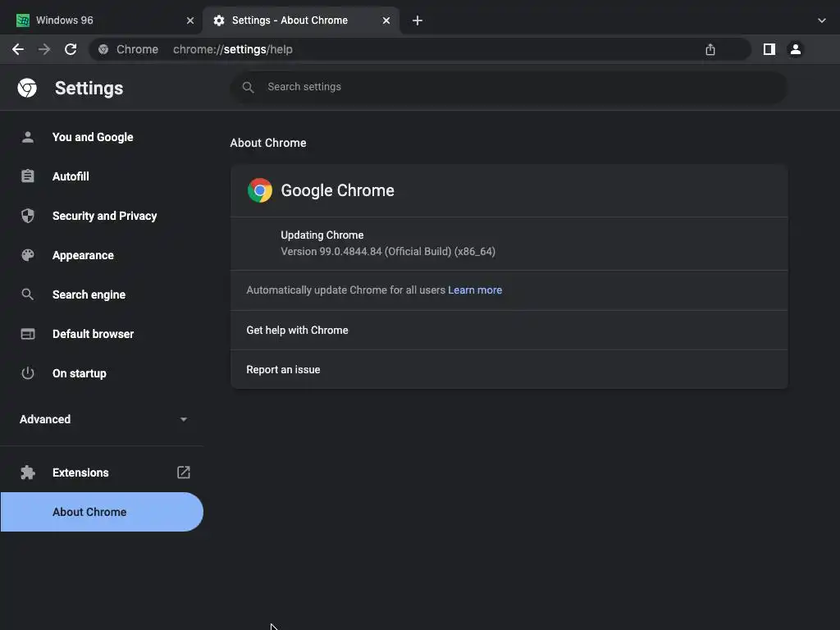Open You and Google settings
This screenshot has height=630, width=840.
(102, 137)
